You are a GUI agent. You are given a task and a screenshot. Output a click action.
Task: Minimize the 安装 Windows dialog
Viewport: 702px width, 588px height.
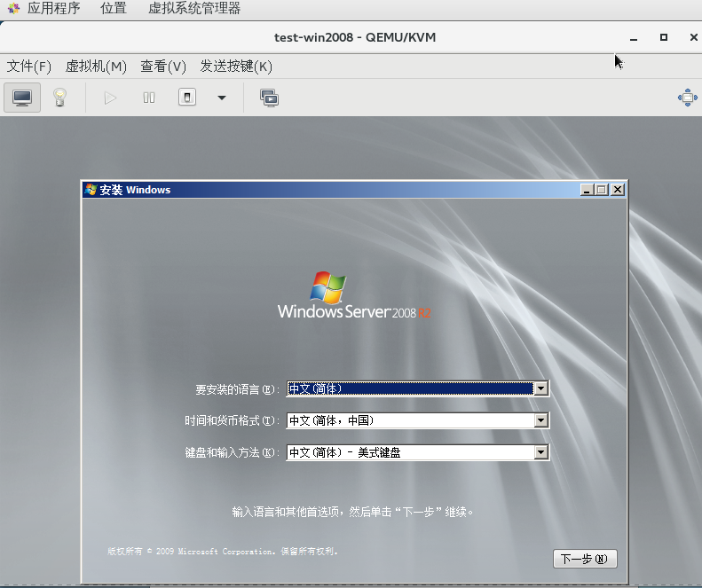point(587,190)
